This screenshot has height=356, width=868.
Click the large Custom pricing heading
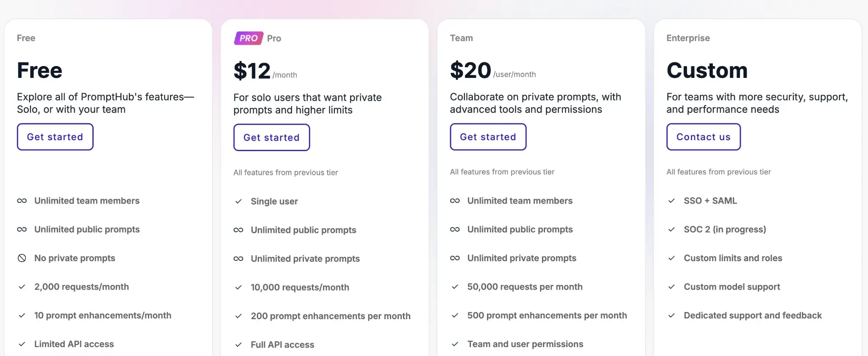[x=707, y=70]
